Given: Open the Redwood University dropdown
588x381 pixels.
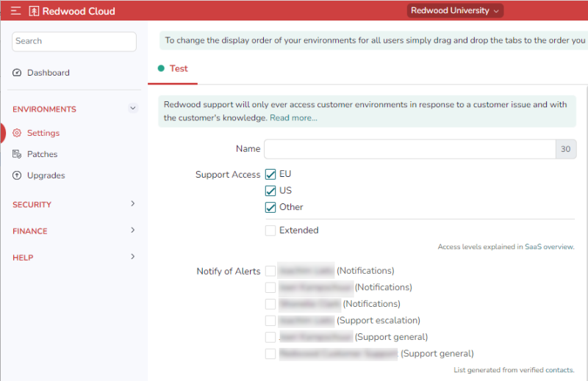Looking at the screenshot, I should click(456, 11).
